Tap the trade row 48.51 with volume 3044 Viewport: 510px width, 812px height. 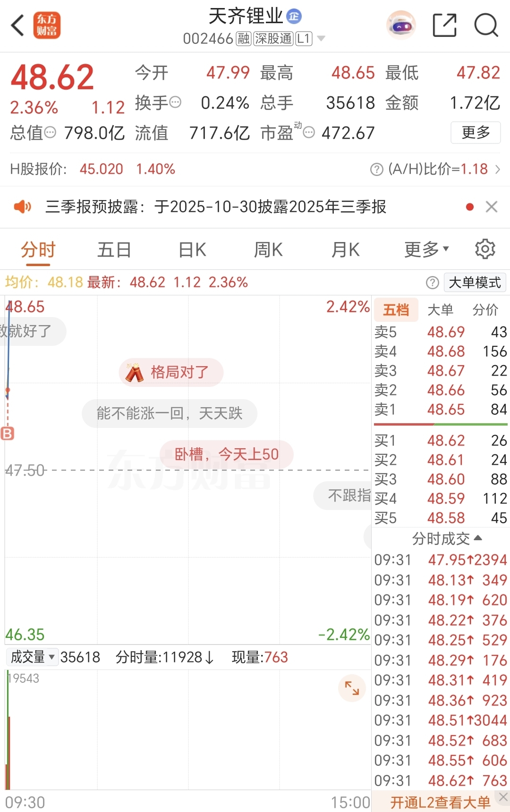coord(441,720)
